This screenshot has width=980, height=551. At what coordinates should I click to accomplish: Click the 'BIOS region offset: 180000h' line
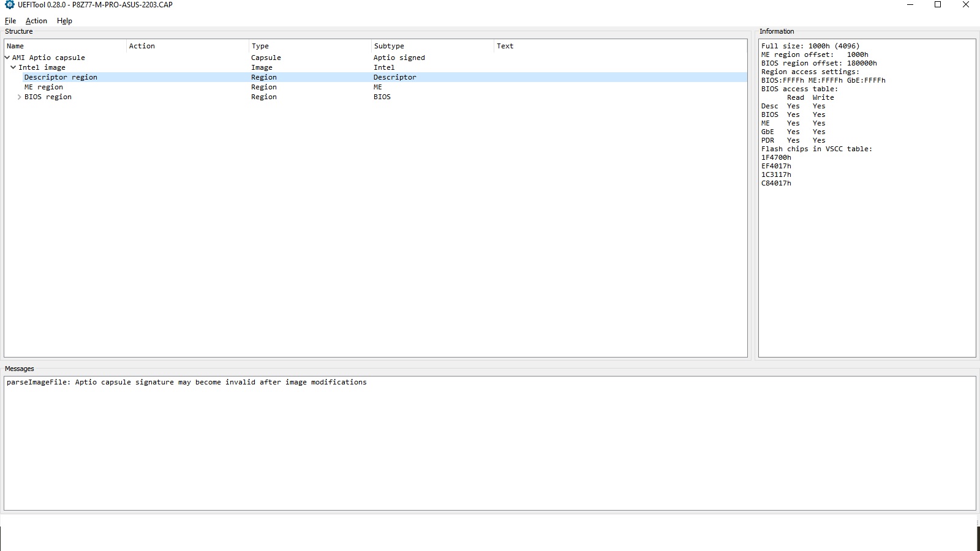point(819,63)
